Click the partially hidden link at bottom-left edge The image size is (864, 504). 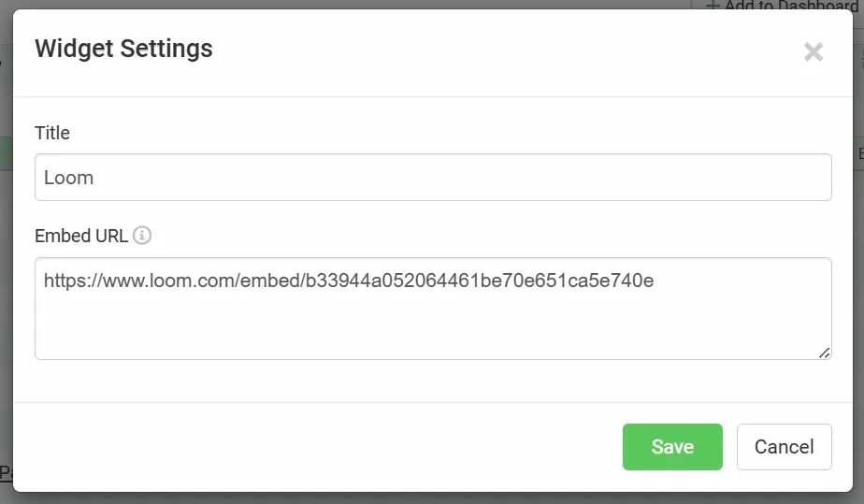tap(5, 472)
